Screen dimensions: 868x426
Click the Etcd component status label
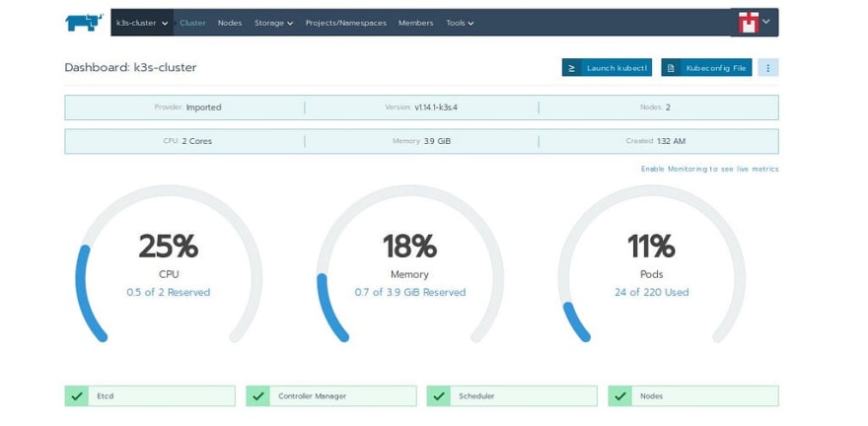pos(106,396)
